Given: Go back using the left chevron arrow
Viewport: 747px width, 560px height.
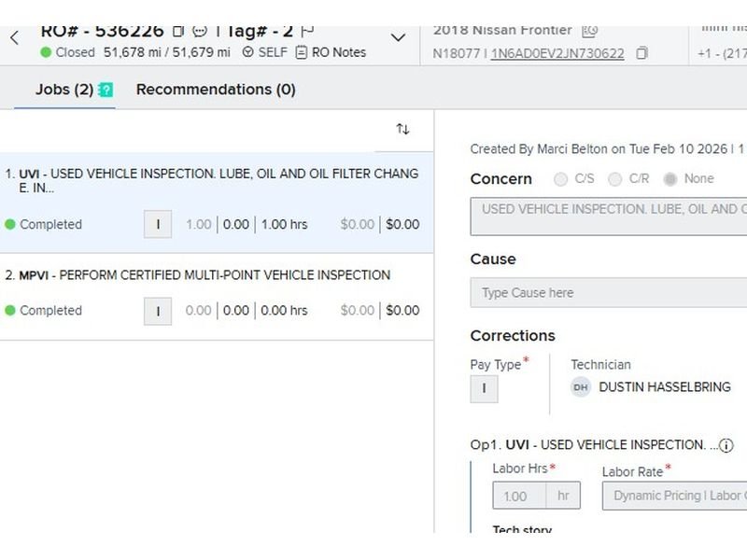Looking at the screenshot, I should coord(14,38).
